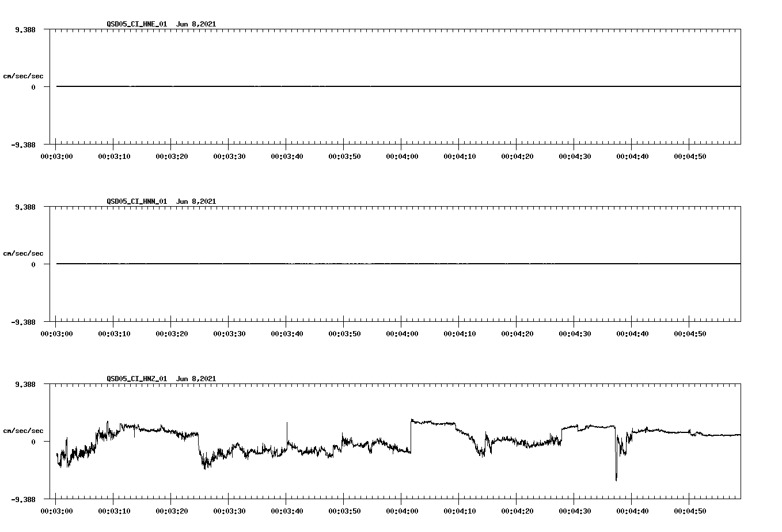Click 00:03:20 label under HNZ plot
Screen dimensions: 782x532
pyautogui.click(x=172, y=511)
